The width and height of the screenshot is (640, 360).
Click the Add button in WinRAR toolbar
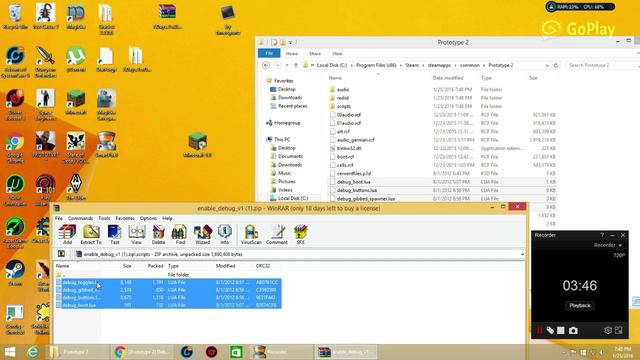click(x=67, y=235)
